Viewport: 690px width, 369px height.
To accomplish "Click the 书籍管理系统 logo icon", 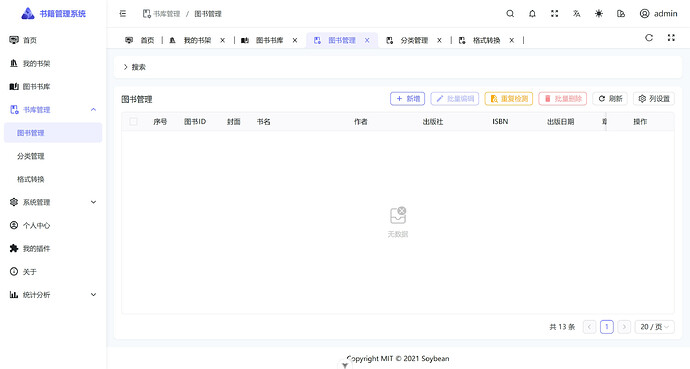I will 28,14.
